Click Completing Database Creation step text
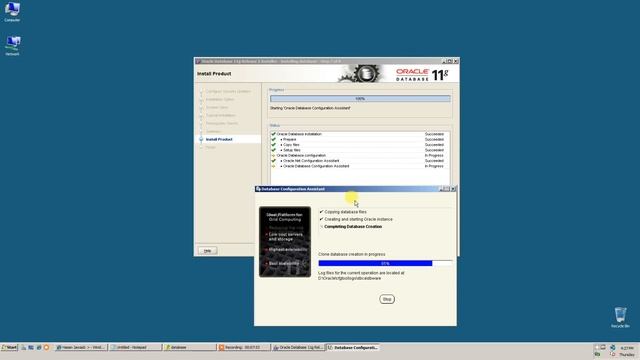Viewport: 640px width, 360px height. [x=353, y=227]
